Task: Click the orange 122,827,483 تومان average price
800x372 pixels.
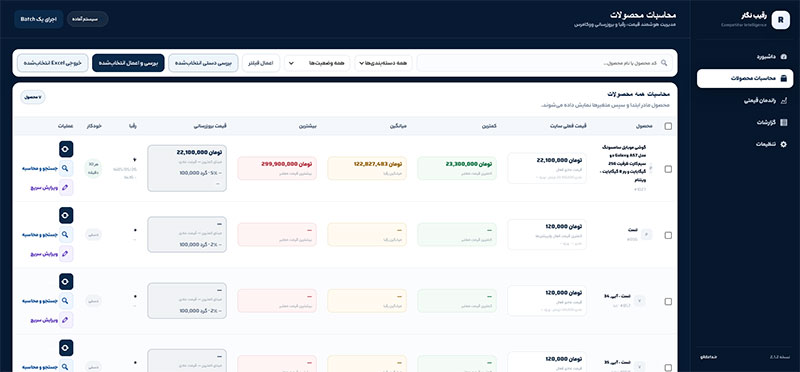Action: click(x=378, y=164)
